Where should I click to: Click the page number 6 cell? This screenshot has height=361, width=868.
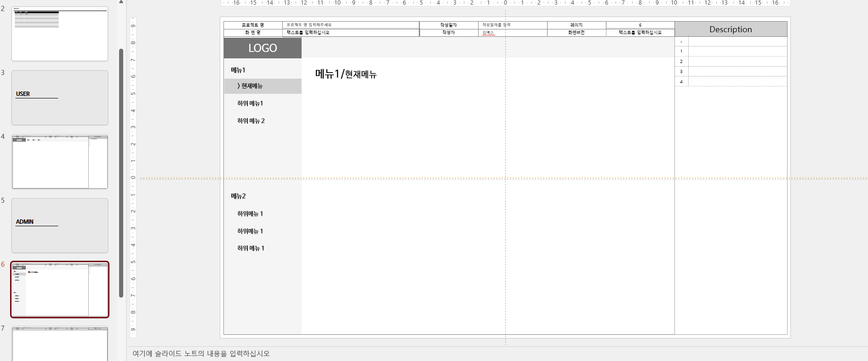coord(640,25)
